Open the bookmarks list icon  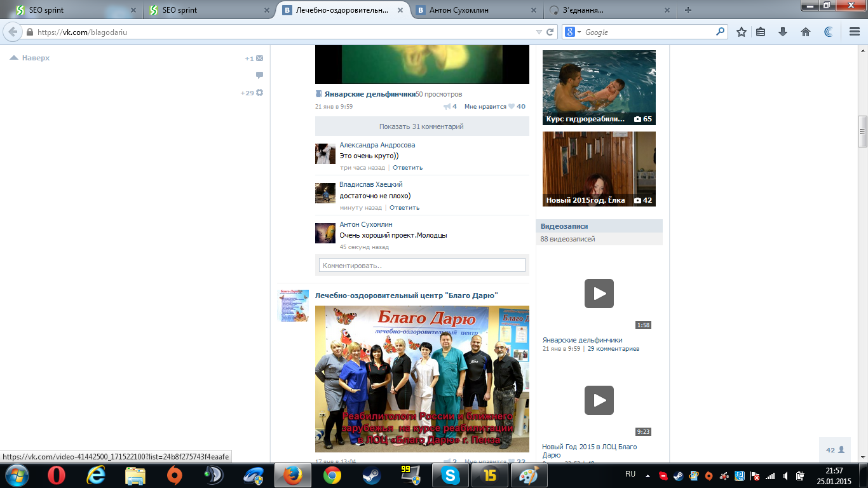[x=761, y=32]
